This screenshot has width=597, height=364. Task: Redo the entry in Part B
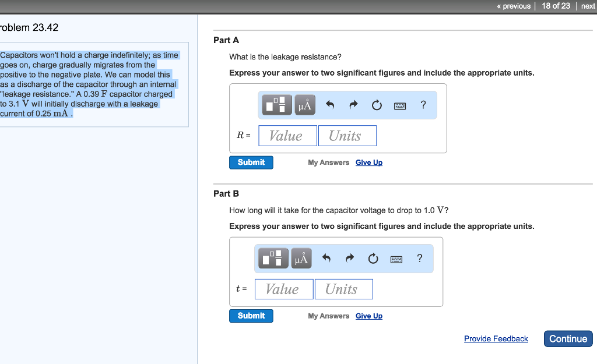(350, 259)
